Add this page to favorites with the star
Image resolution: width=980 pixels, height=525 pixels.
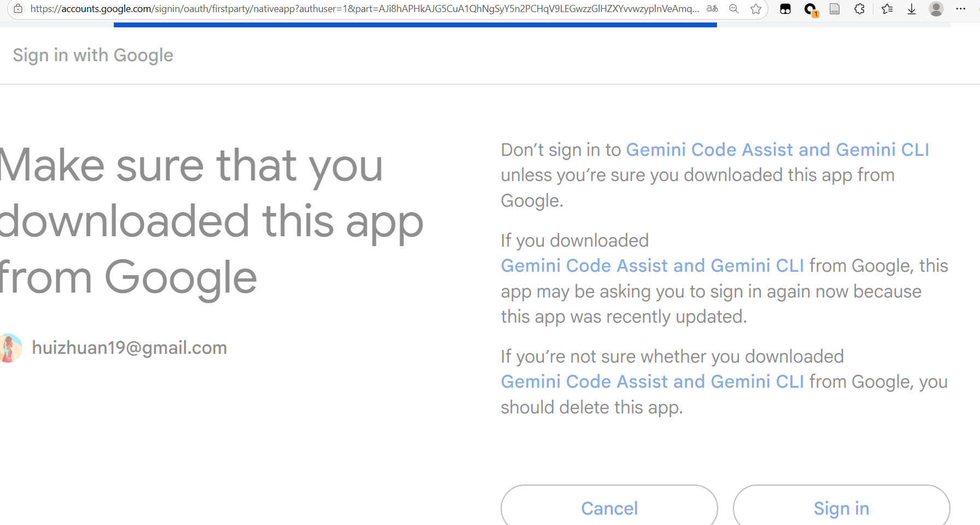click(757, 9)
